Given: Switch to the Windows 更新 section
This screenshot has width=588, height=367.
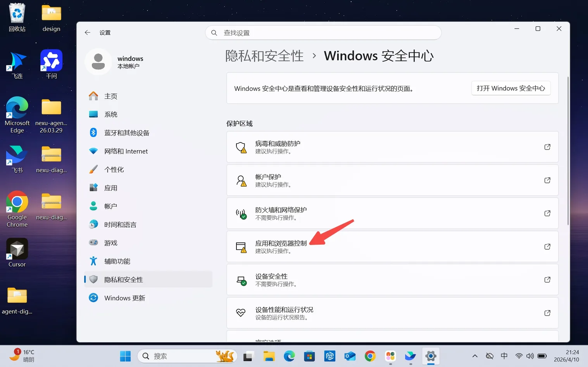Looking at the screenshot, I should pyautogui.click(x=124, y=298).
